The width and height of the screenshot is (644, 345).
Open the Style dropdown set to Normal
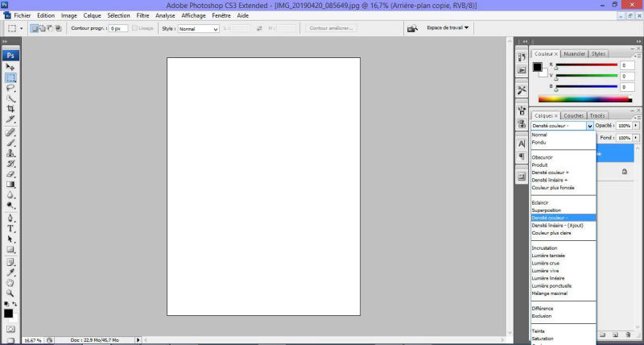click(199, 29)
